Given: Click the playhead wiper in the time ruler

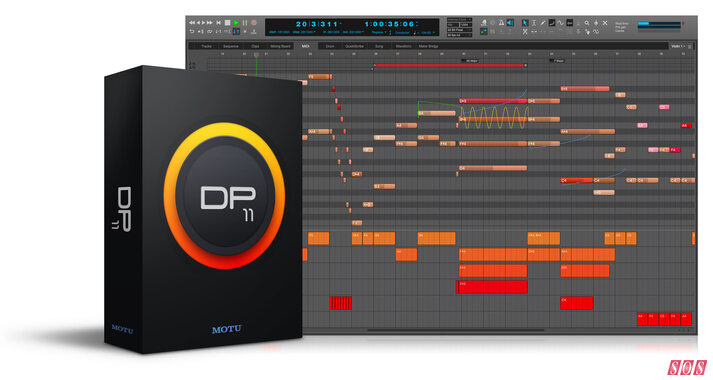Looking at the screenshot, I should coord(256,55).
